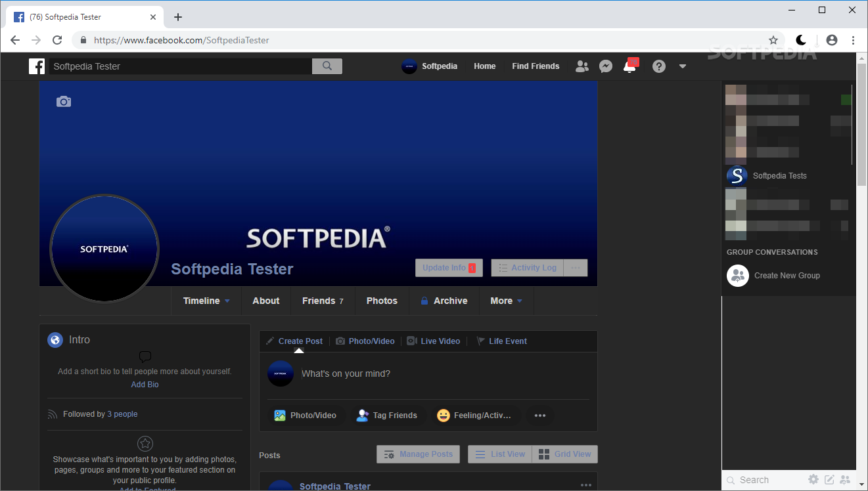Click composer small profile avatar
Viewport: 868px width, 491px height.
[x=281, y=374]
